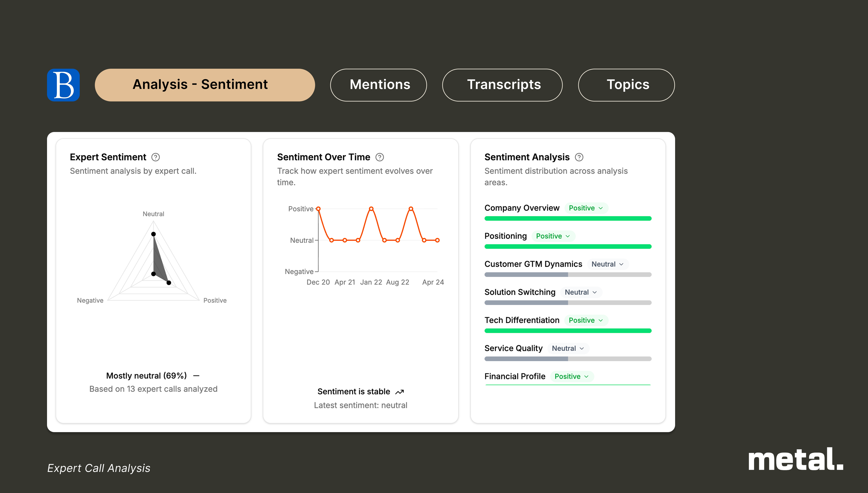The height and width of the screenshot is (493, 868).
Task: Click the Customer GTM Dynamics label
Action: (533, 264)
